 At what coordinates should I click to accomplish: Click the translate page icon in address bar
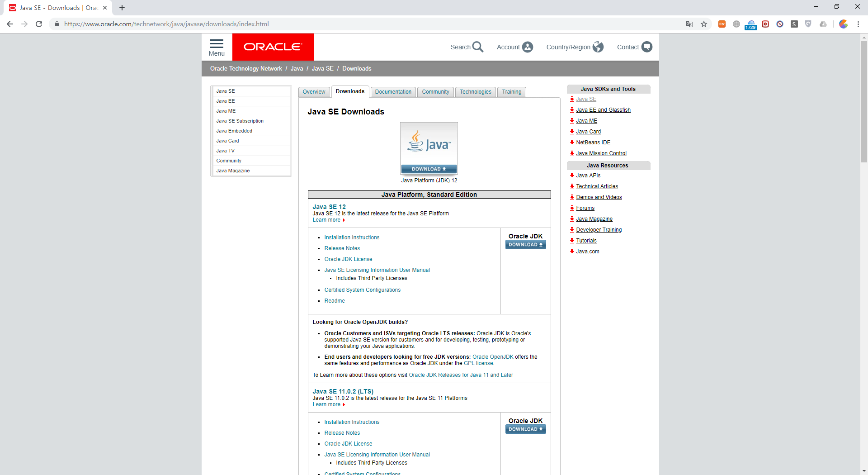(x=689, y=24)
